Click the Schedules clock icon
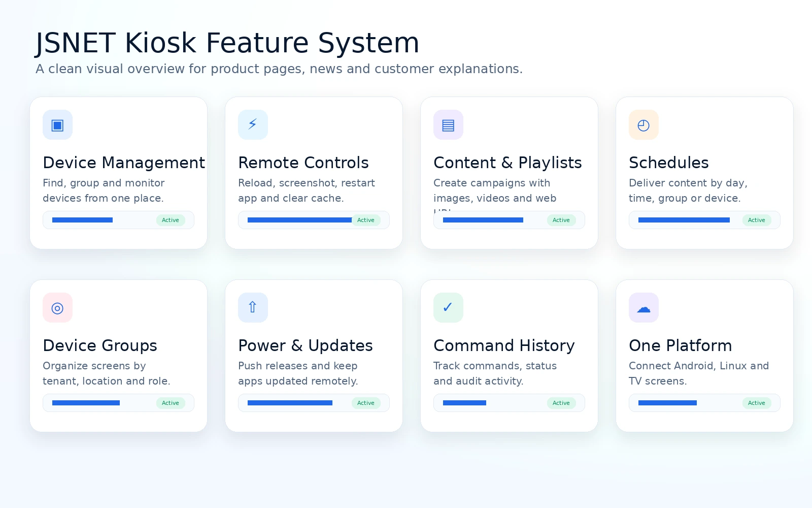 click(x=644, y=125)
